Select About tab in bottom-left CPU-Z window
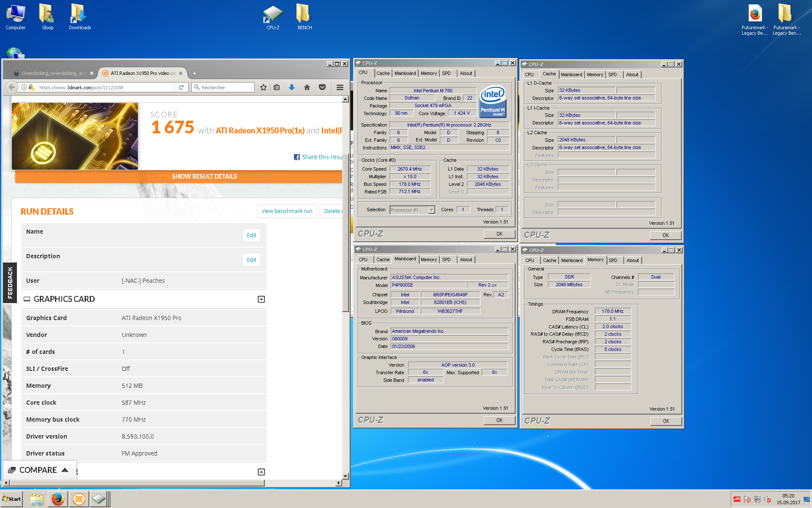 466,260
